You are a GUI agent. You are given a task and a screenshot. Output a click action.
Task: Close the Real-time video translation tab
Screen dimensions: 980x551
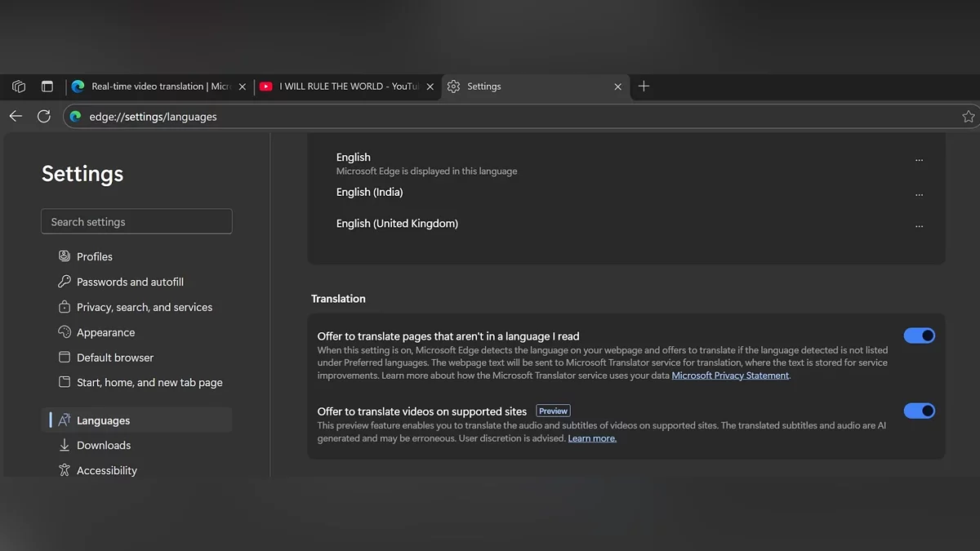coord(242,87)
